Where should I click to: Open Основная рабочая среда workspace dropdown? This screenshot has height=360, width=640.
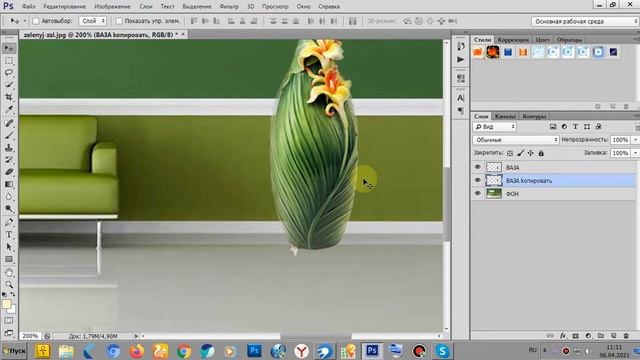[x=585, y=21]
